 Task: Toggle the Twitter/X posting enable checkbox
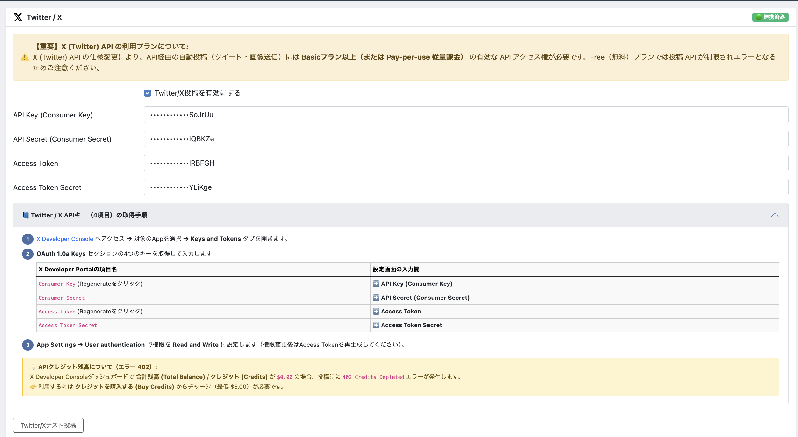tap(148, 93)
